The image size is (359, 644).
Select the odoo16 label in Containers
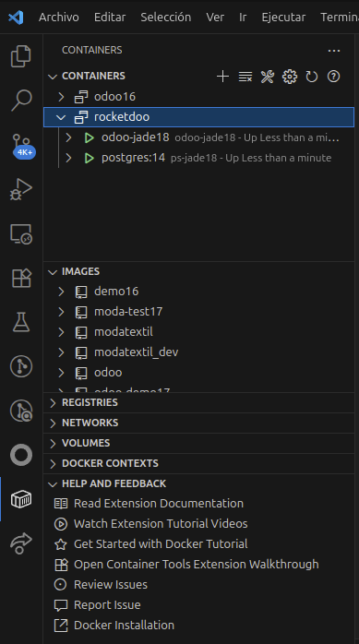click(x=114, y=97)
